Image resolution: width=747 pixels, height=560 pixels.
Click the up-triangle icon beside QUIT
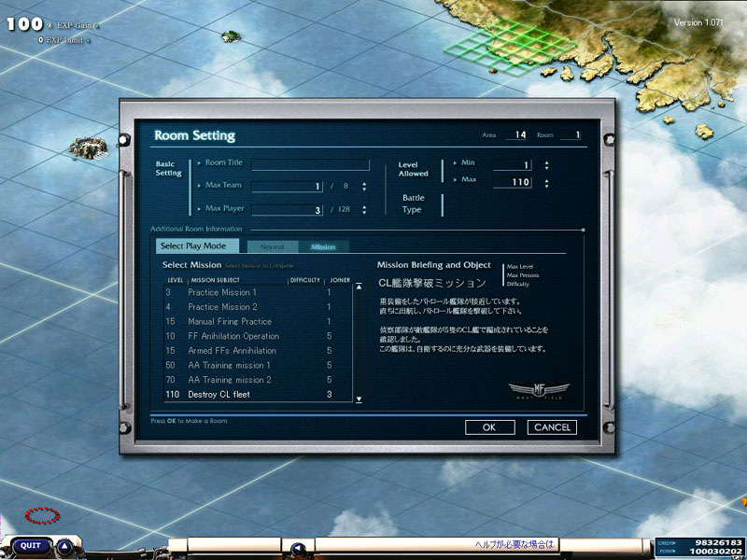coord(64,546)
